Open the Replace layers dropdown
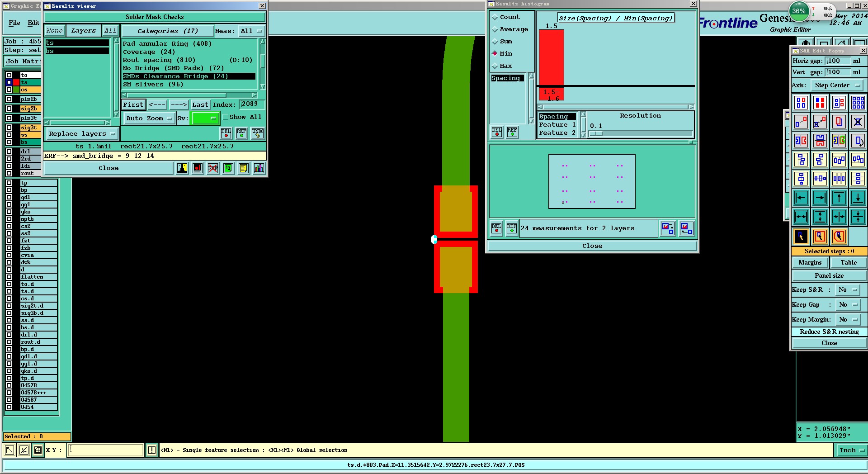This screenshot has height=474, width=868. (82, 134)
